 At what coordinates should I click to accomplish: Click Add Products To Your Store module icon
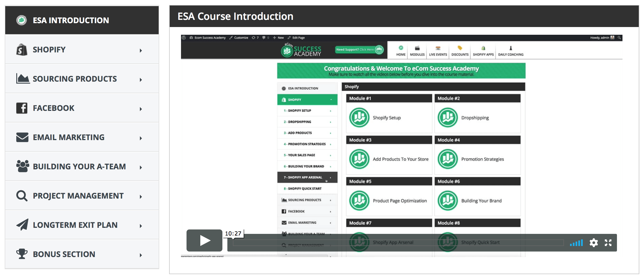tap(359, 159)
